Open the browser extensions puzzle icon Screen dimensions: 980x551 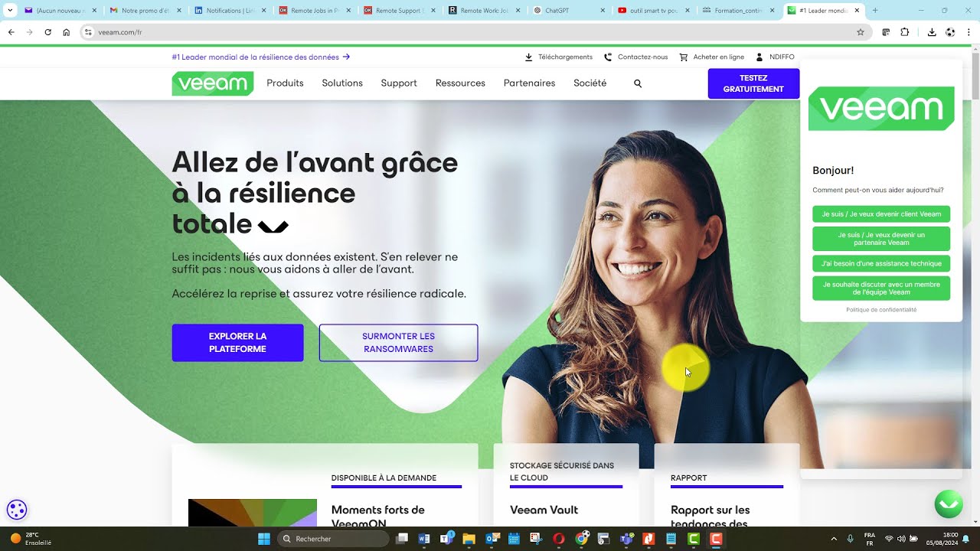tap(905, 32)
